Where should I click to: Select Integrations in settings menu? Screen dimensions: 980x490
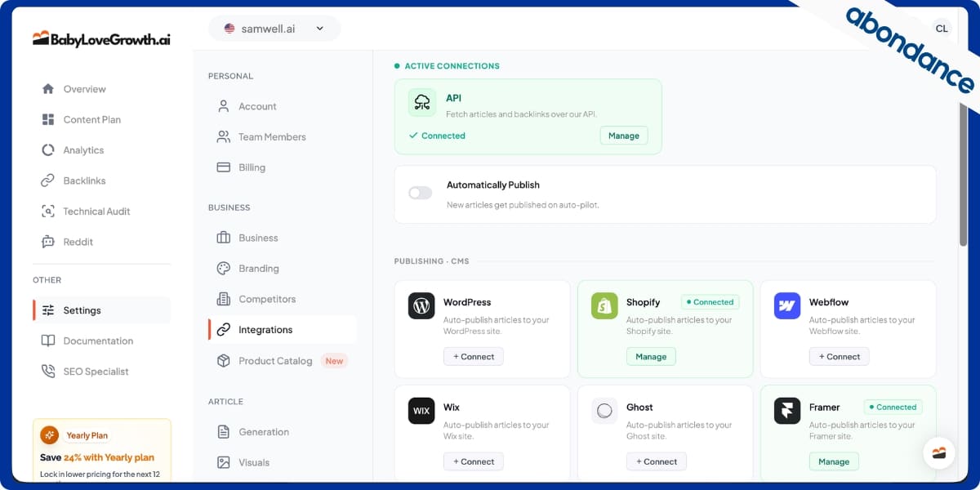point(283,330)
